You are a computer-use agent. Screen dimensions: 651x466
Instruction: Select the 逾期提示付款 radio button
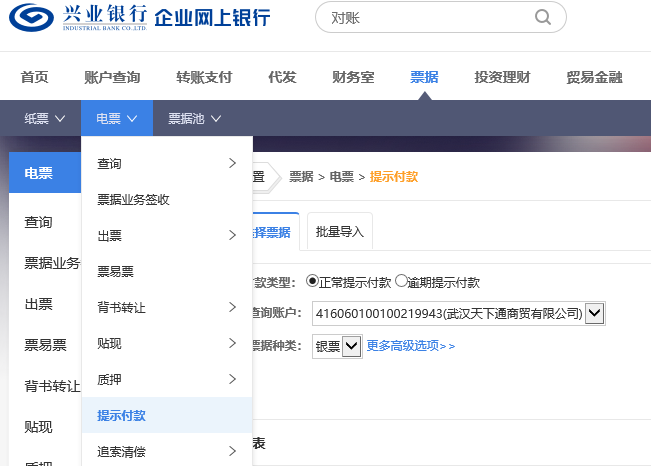click(x=401, y=283)
